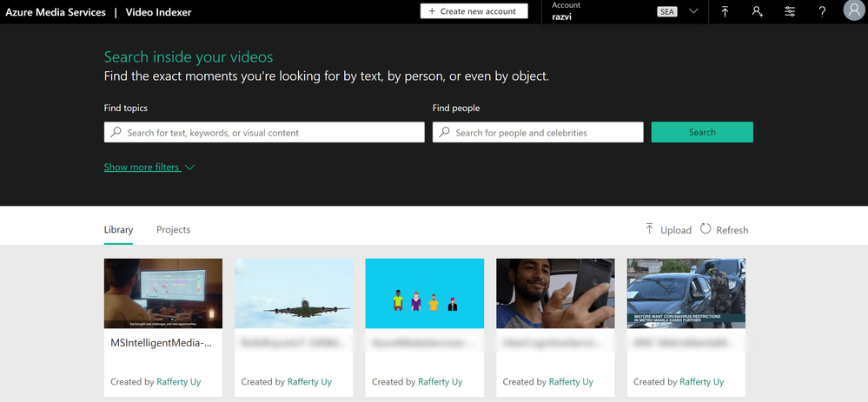Open the airplane video thumbnail
The width and height of the screenshot is (868, 402).
[294, 293]
